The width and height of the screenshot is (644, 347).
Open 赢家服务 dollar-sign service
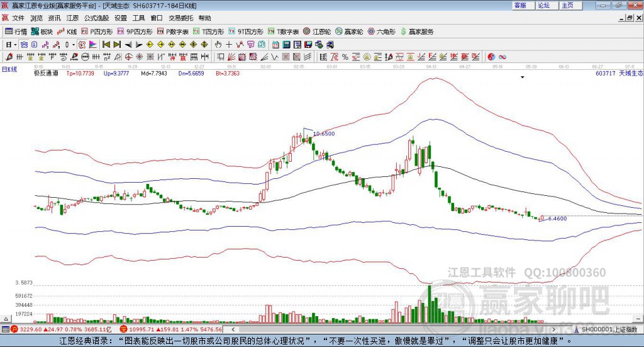point(417,31)
